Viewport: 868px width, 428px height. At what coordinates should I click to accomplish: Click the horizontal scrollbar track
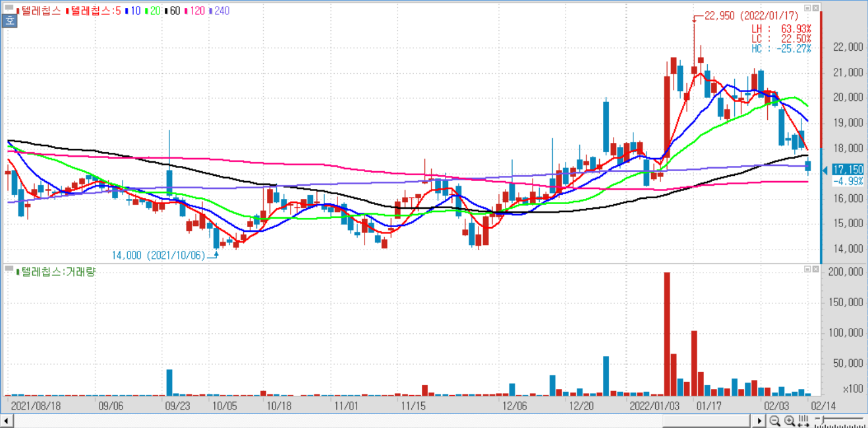pos(382,420)
